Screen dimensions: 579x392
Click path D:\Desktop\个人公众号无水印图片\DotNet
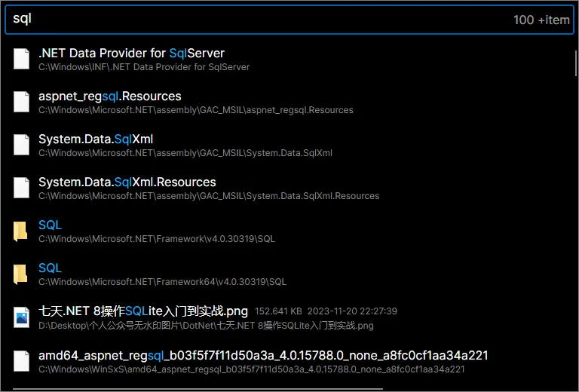(206, 326)
